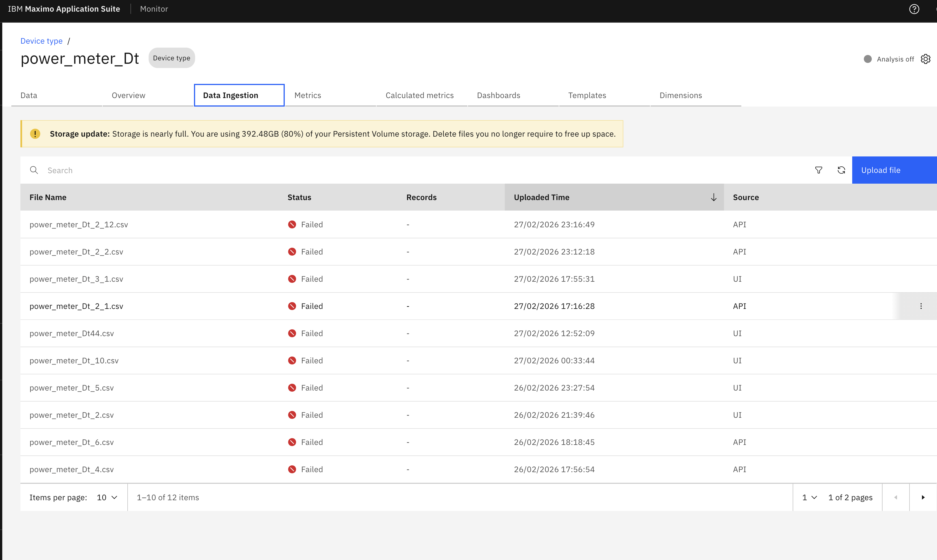937x560 pixels.
Task: Open overflow menu for power_meter_Dt_2_1.csv row
Action: pos(921,306)
